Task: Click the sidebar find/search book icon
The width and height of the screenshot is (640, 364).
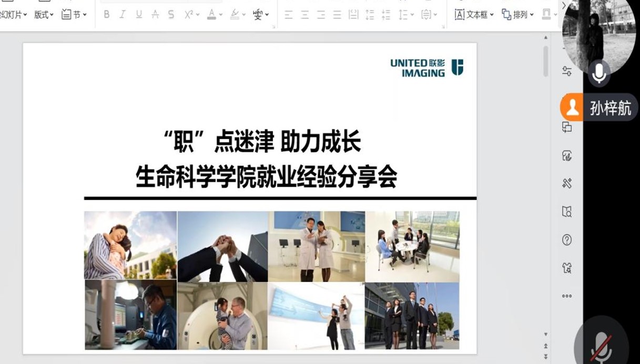Action: pyautogui.click(x=567, y=212)
